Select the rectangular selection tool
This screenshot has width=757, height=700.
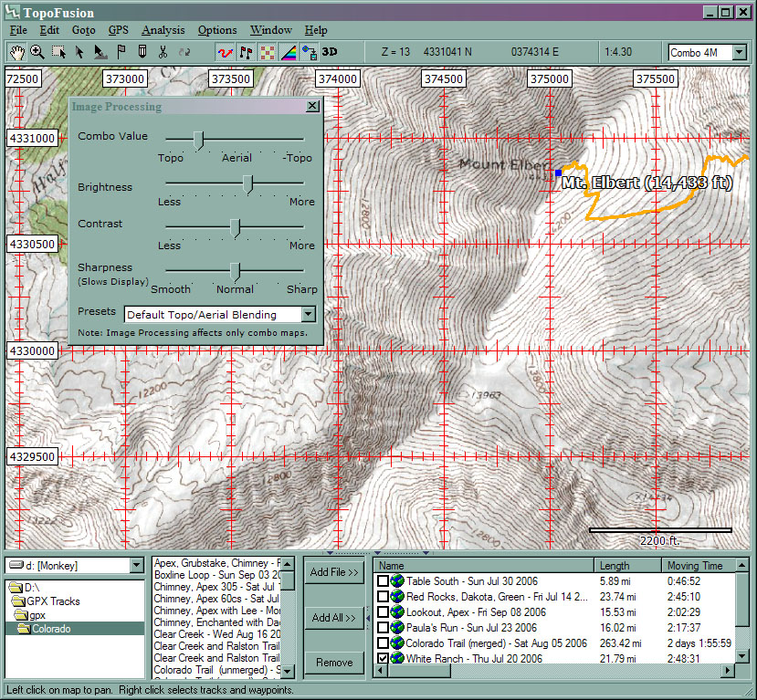59,52
